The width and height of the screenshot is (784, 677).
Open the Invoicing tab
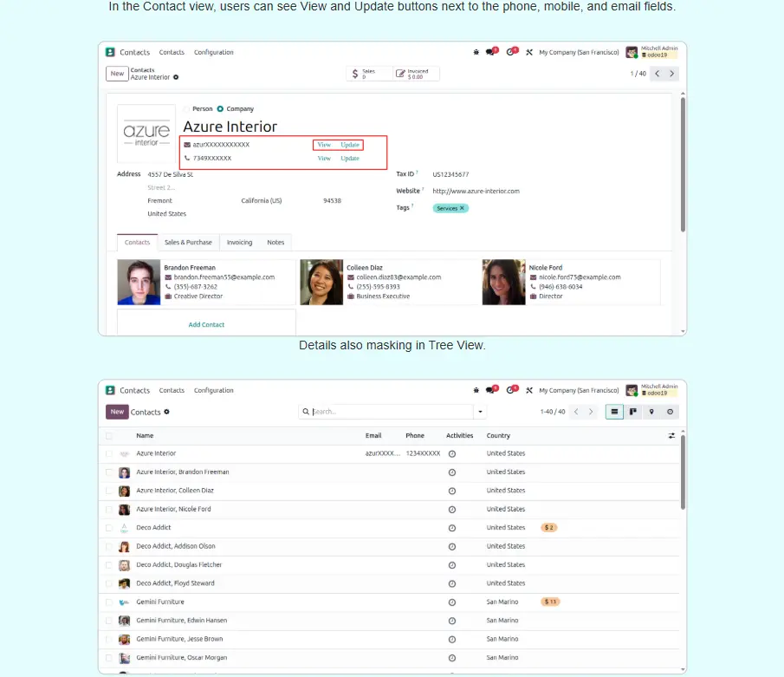239,243
